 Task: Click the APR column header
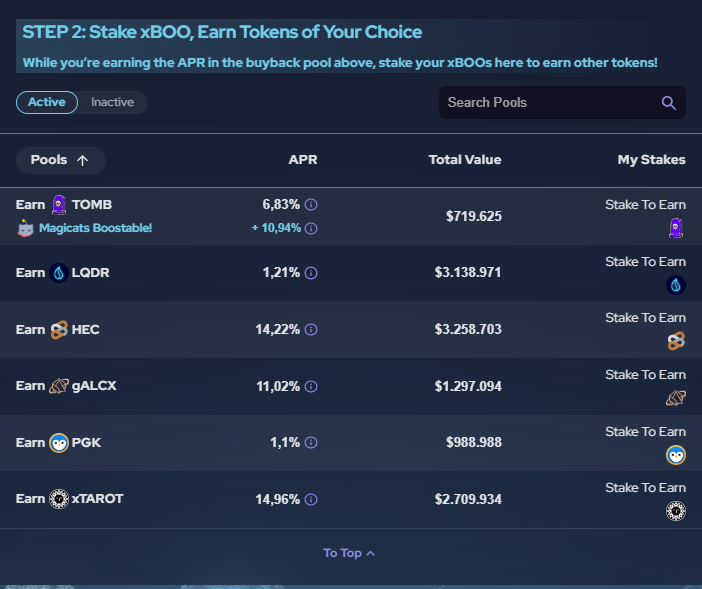tap(303, 160)
